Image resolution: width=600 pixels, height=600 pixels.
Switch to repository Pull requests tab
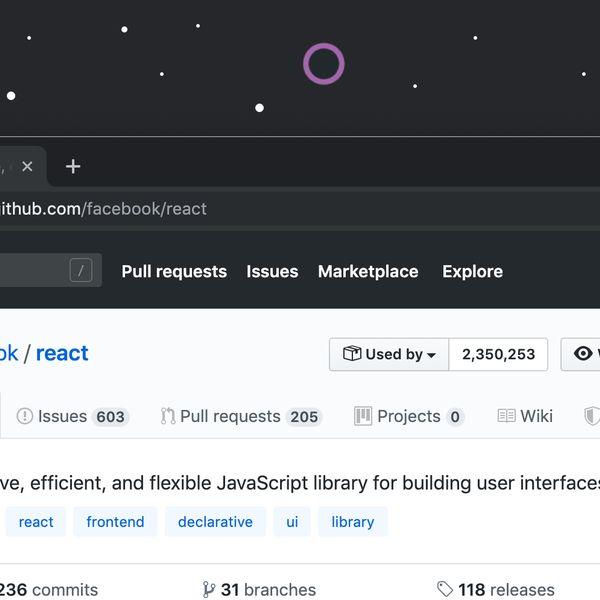point(241,416)
